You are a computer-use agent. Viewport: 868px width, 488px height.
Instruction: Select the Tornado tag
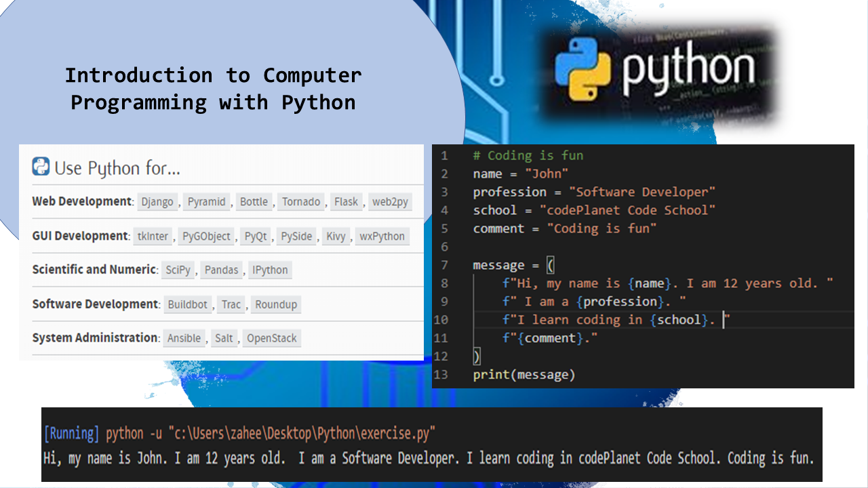click(x=301, y=202)
